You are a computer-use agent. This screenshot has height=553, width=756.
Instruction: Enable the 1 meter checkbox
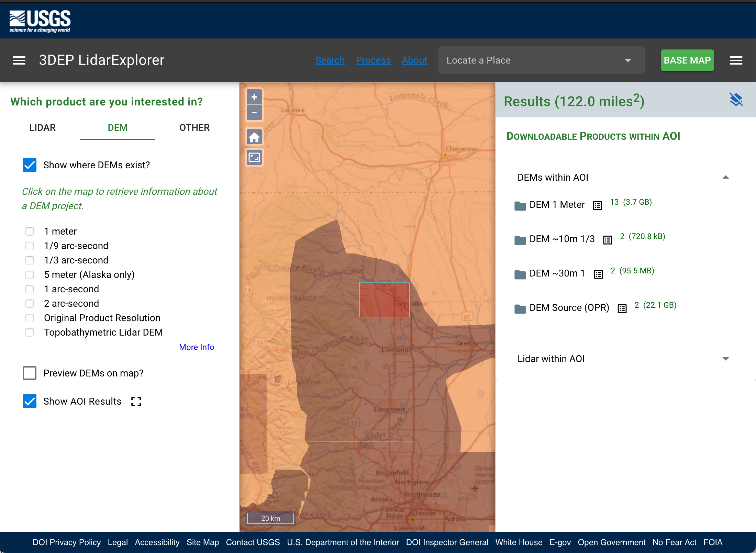[x=30, y=232]
